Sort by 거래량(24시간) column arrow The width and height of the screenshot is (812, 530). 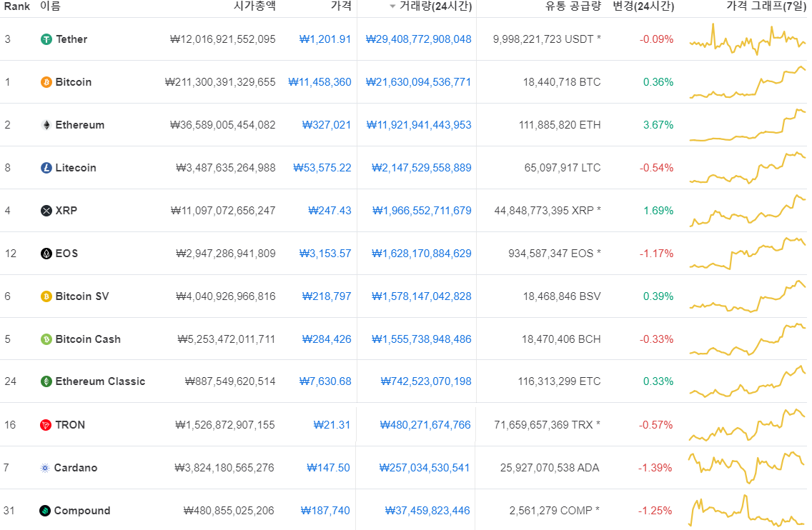[x=392, y=6]
